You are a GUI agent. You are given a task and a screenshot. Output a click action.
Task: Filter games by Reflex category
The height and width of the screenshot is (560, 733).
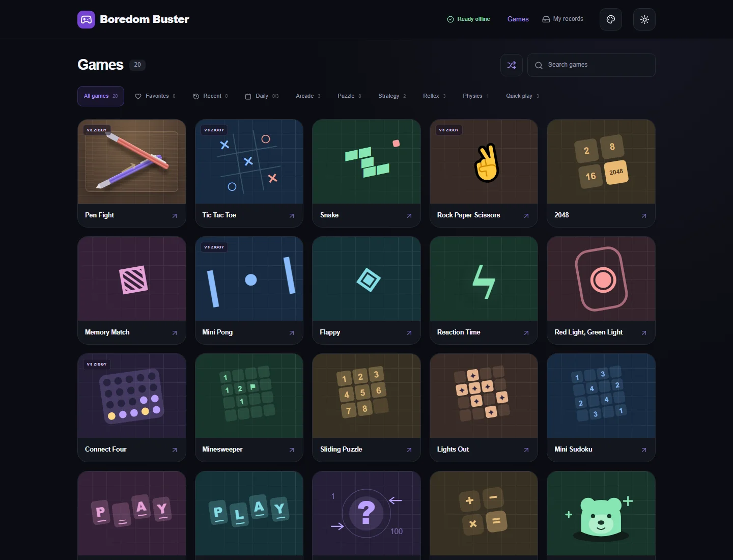tap(434, 96)
